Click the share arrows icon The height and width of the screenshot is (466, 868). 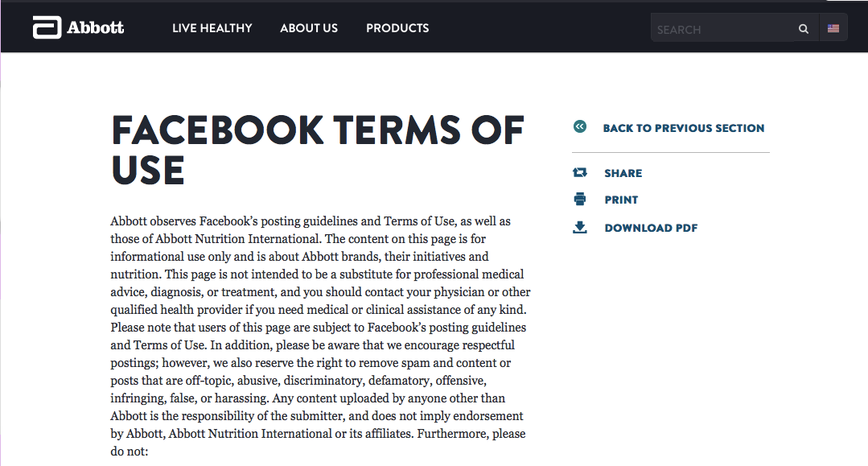(580, 172)
